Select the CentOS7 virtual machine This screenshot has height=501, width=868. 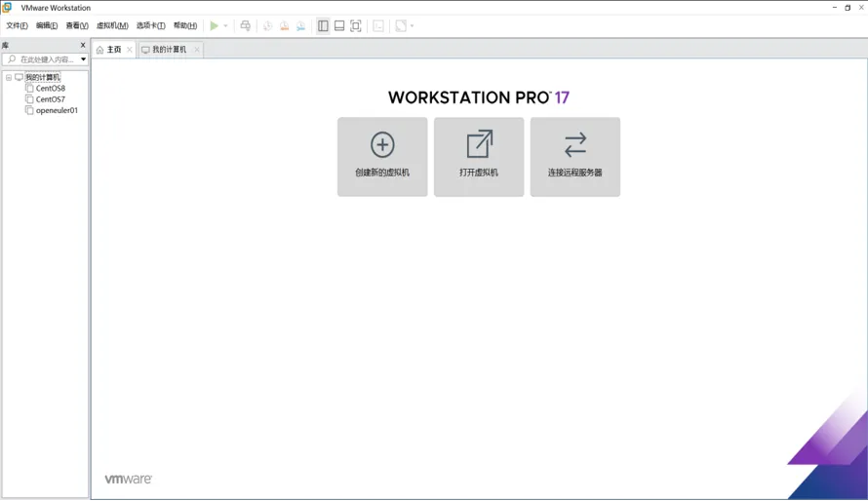point(51,99)
